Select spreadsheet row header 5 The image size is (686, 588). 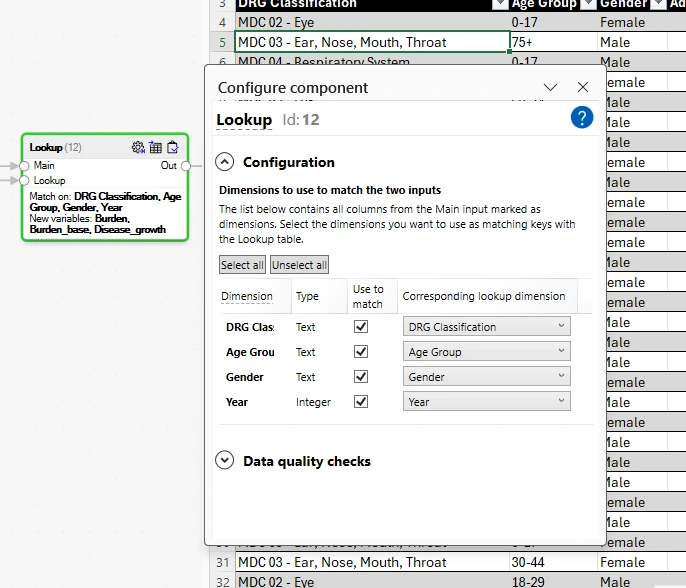tap(223, 42)
